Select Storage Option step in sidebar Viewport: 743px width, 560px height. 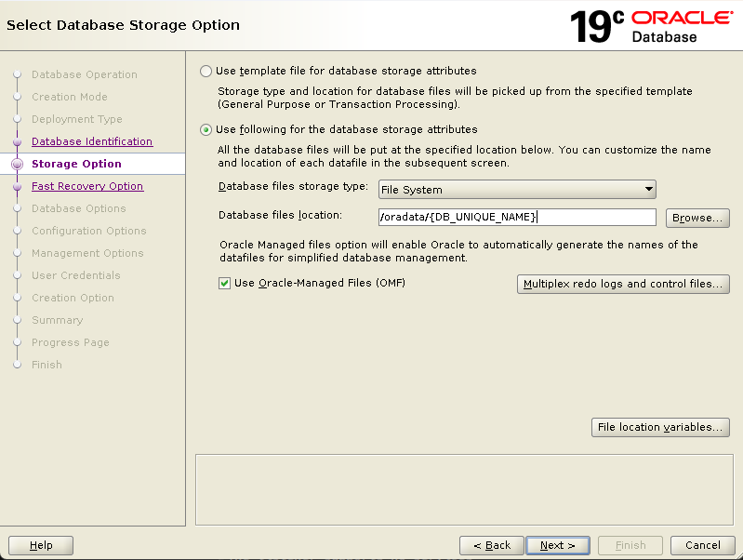[x=76, y=164]
